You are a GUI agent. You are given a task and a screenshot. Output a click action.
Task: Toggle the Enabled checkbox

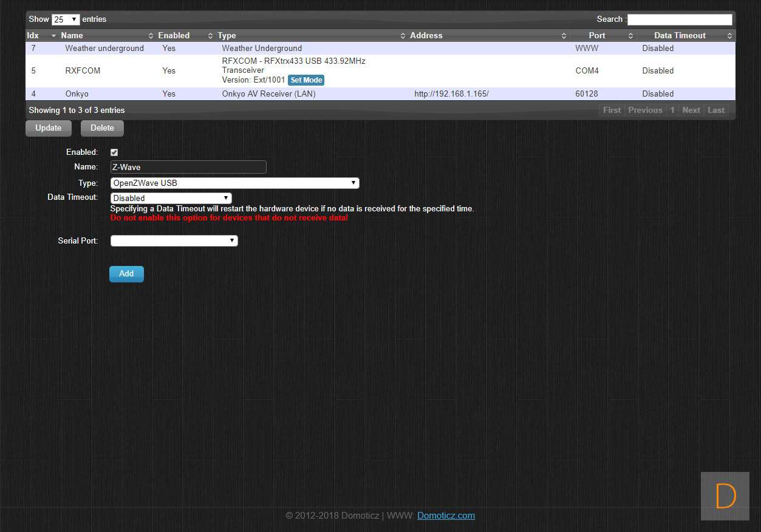click(114, 152)
